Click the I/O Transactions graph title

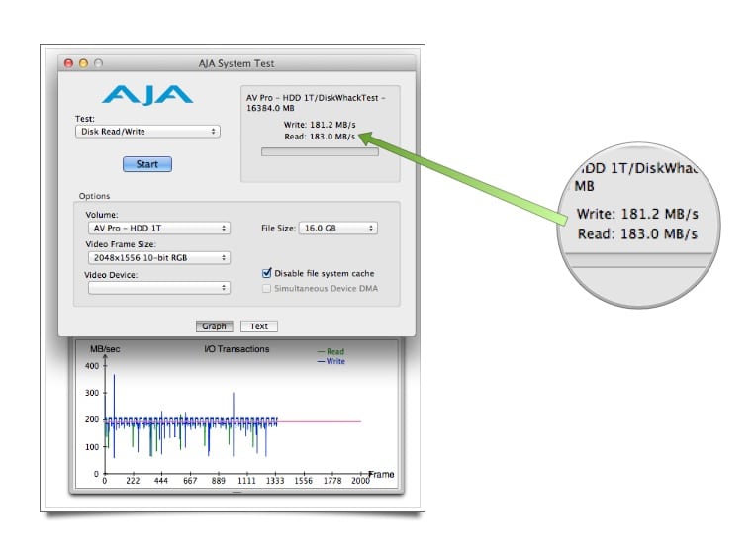236,349
